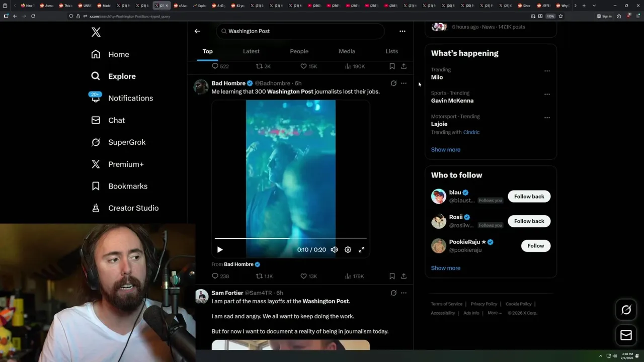
Task: Open more options for Lajoie trend
Action: [547, 118]
